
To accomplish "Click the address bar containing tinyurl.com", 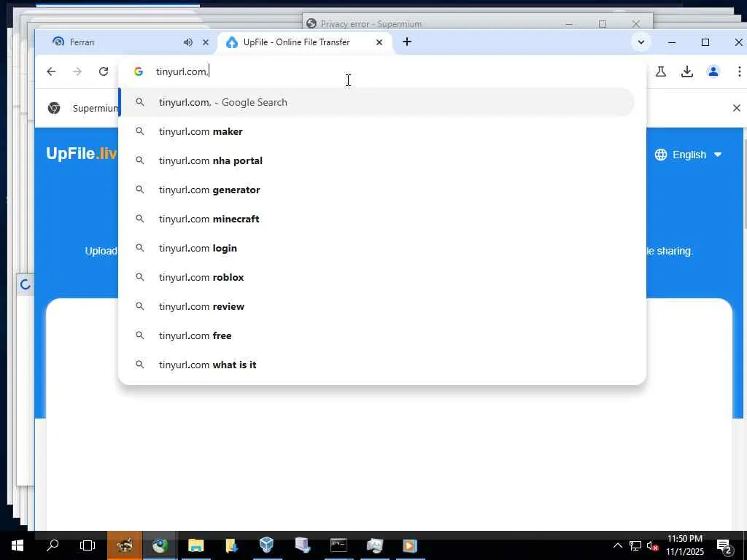I will click(x=381, y=71).
